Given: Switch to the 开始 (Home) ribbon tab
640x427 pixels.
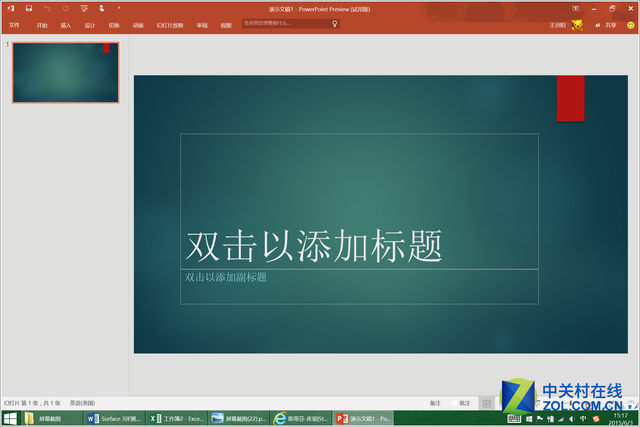Looking at the screenshot, I should coord(42,25).
